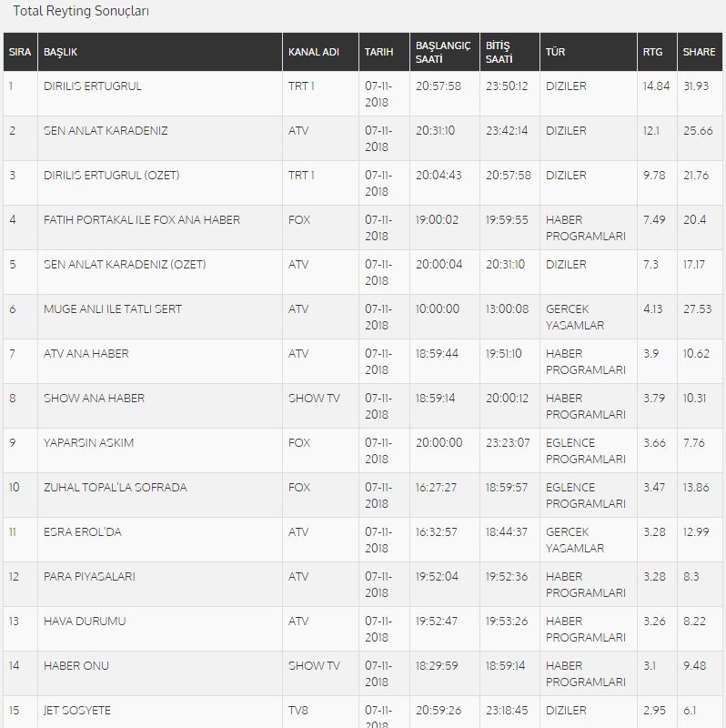Click the title 'MUGE ANLI ILE TATLI SERT'
The width and height of the screenshot is (726, 728).
[x=112, y=309]
